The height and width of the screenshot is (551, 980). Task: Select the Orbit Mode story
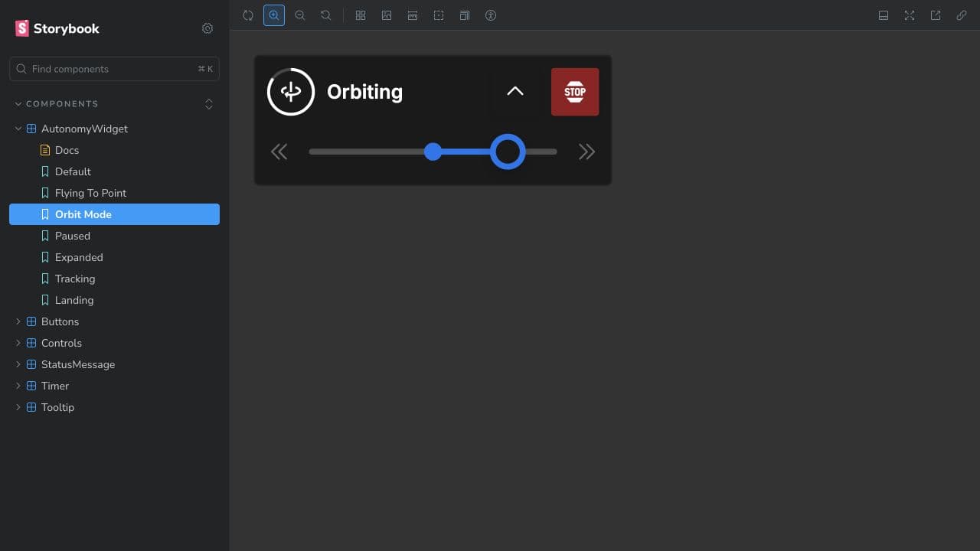coord(114,214)
